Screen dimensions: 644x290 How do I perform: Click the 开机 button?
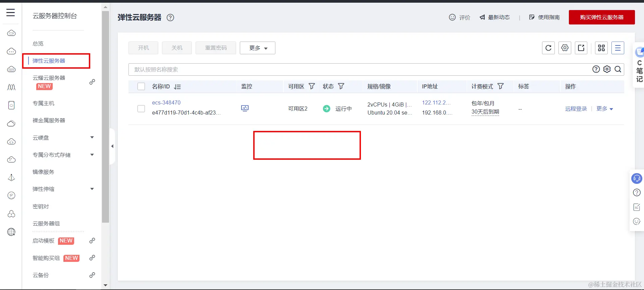(144, 48)
